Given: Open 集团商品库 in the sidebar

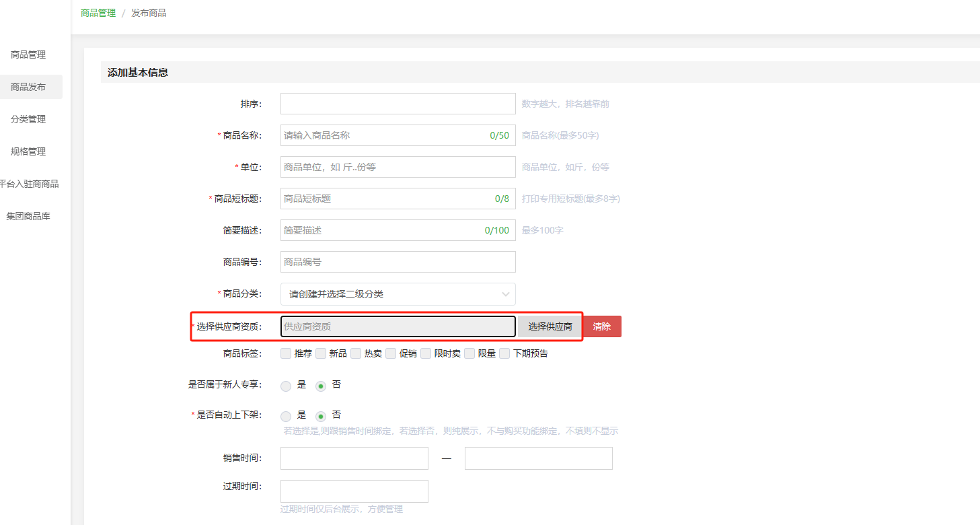Looking at the screenshot, I should pyautogui.click(x=28, y=216).
